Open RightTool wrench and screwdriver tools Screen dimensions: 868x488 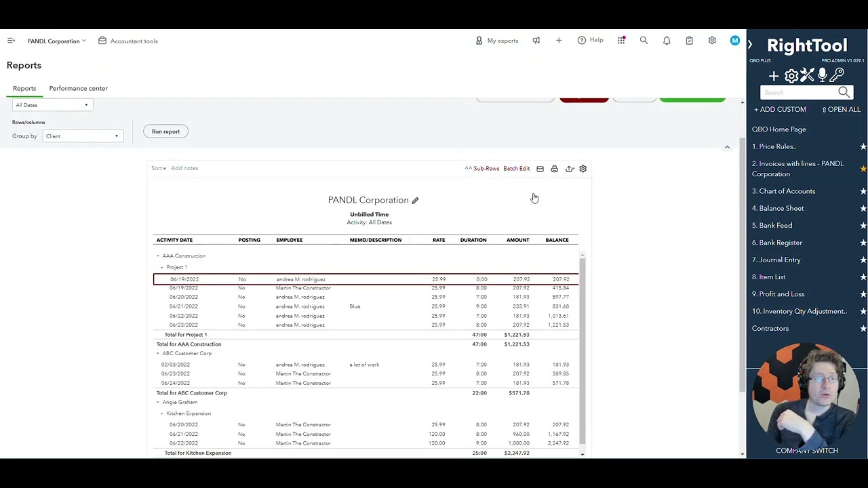click(x=806, y=76)
